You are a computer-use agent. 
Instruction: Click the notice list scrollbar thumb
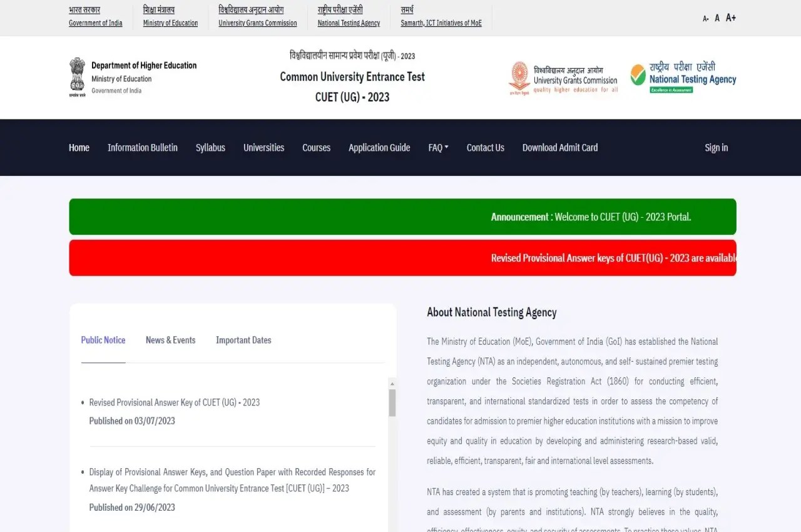point(392,402)
